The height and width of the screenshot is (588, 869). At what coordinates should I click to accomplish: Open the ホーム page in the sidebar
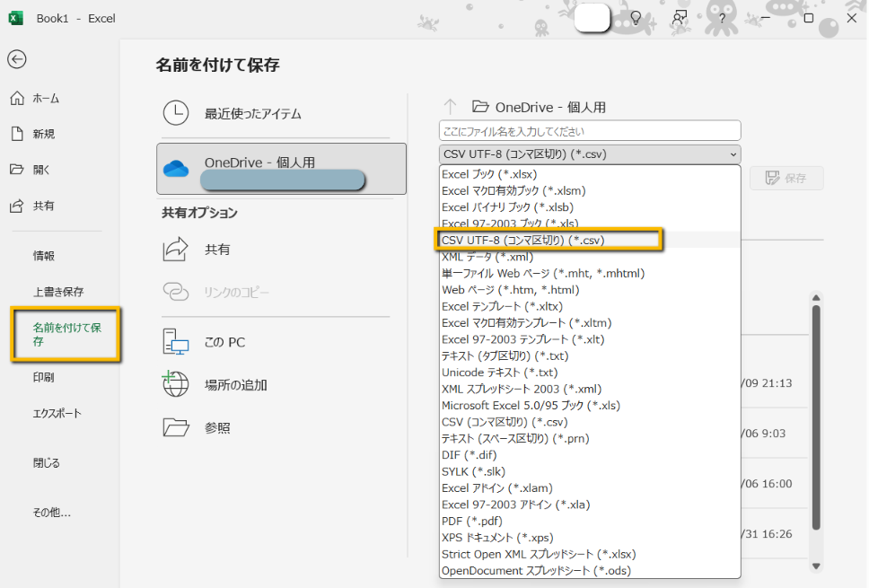pos(46,99)
